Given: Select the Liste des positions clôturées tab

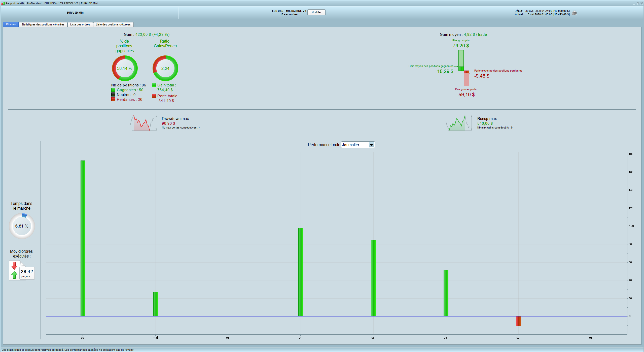Looking at the screenshot, I should [x=113, y=24].
